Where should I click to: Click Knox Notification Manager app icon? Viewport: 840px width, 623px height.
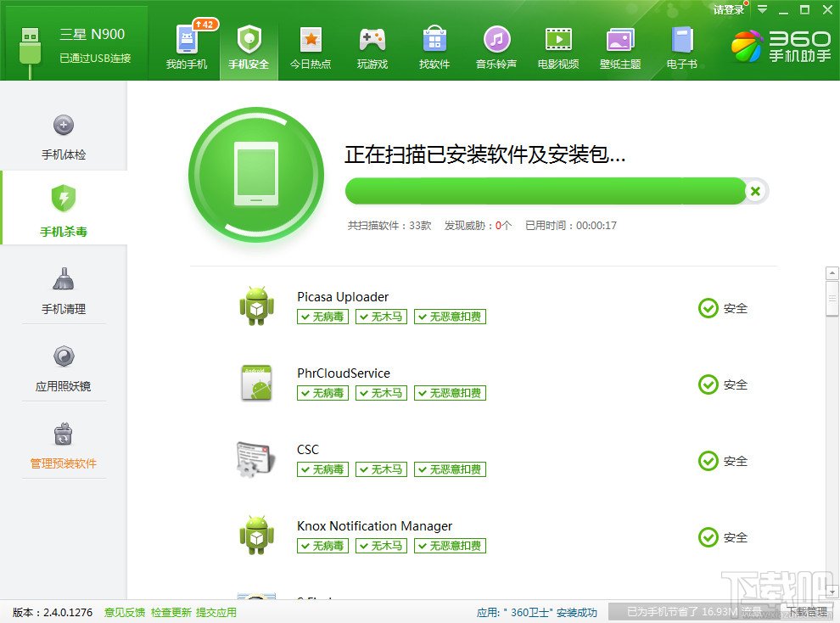[x=256, y=535]
